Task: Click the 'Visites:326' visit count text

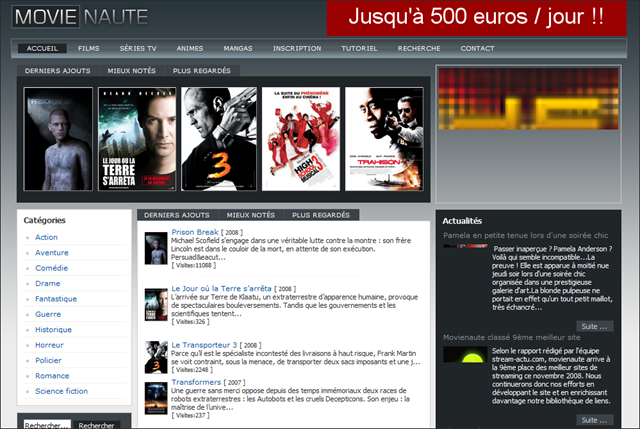Action: pyautogui.click(x=190, y=322)
